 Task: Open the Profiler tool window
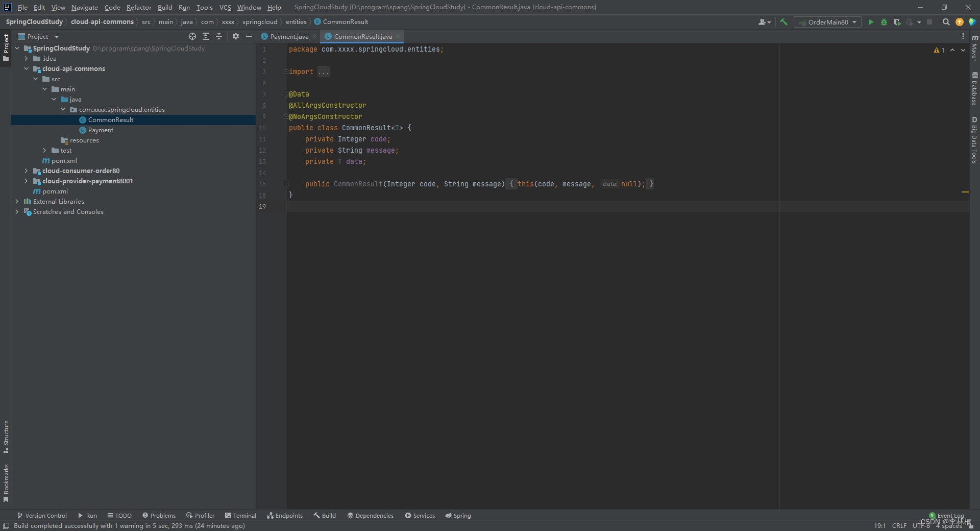click(x=200, y=516)
